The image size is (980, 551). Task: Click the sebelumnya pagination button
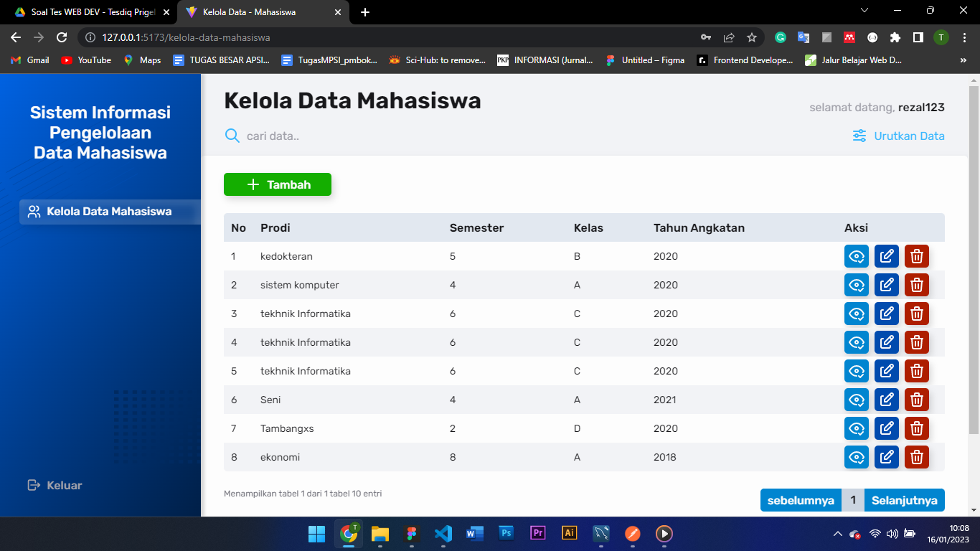[x=801, y=499]
